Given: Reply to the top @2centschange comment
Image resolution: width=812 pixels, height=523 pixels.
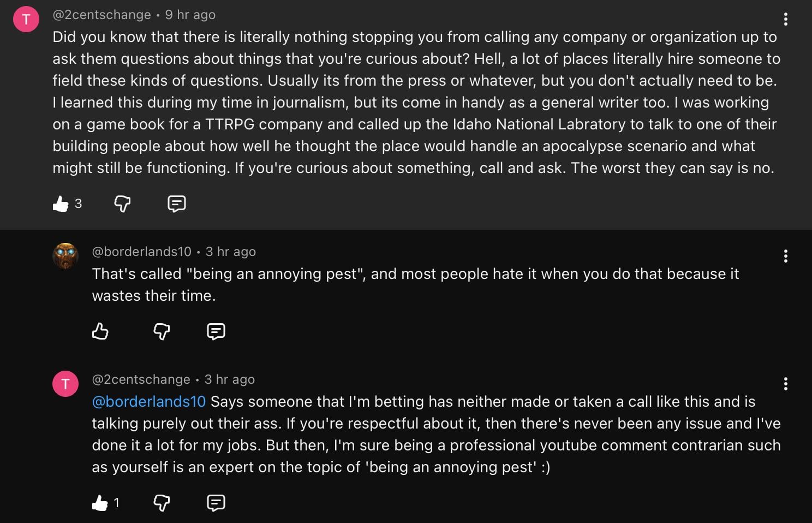Looking at the screenshot, I should pyautogui.click(x=176, y=204).
